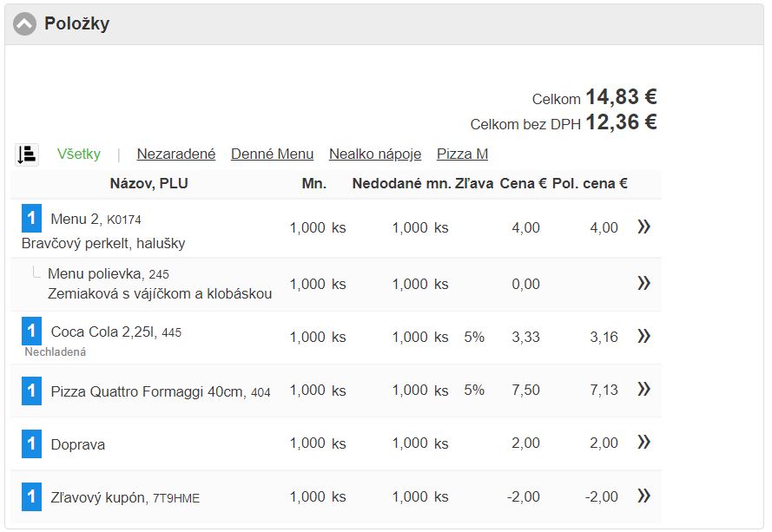Expand details arrow for Menu polievka
Viewport: 772px width, 532px height.
click(643, 283)
